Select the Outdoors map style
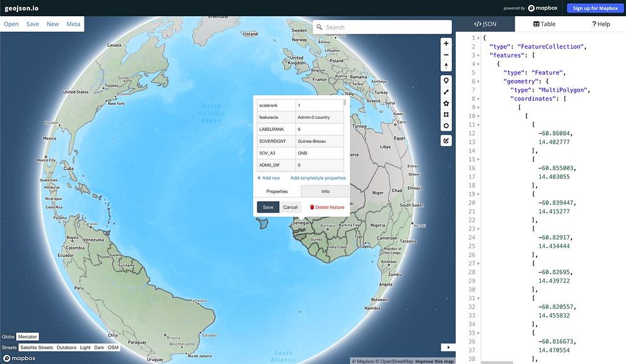The image size is (626, 364). [66, 347]
